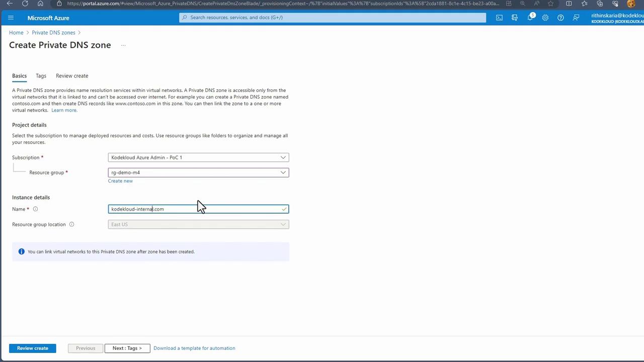Click Resource group location info icon
Image resolution: width=644 pixels, height=362 pixels.
pyautogui.click(x=71, y=225)
